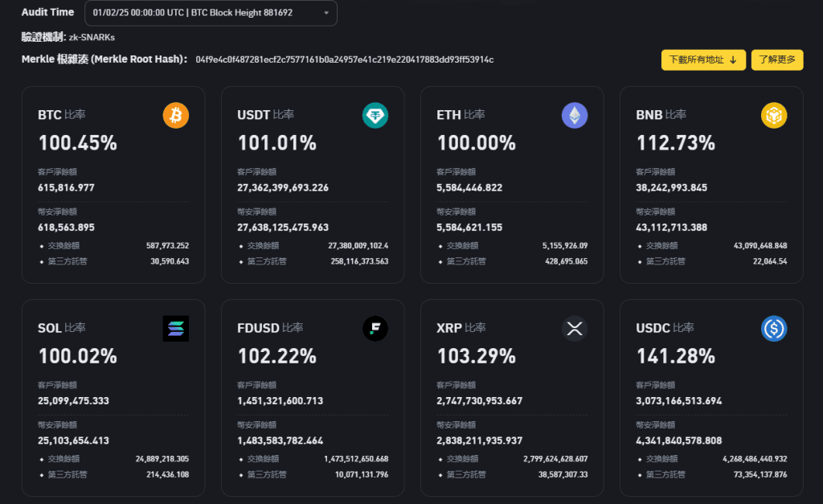Click ETH exchange balance 5,155,926.09

click(x=565, y=246)
